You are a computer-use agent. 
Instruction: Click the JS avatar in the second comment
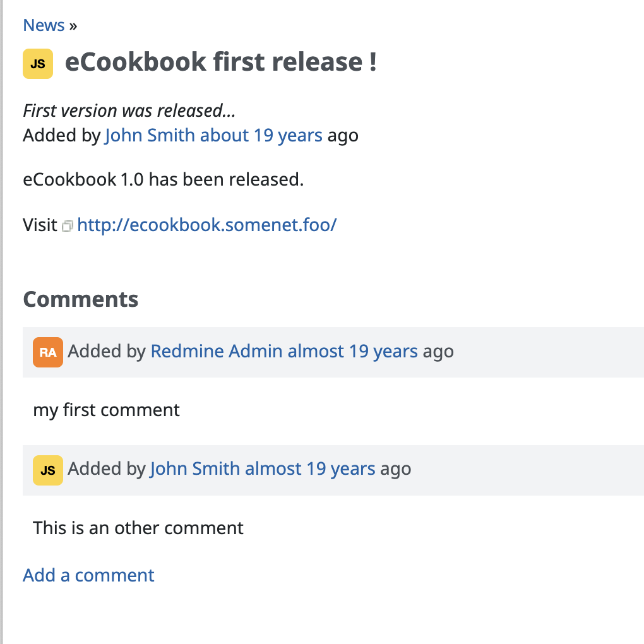coord(48,470)
